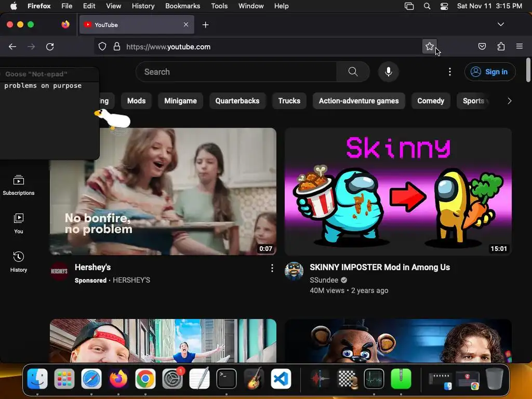Image resolution: width=532 pixels, height=399 pixels.
Task: Save page to Pocket
Action: 482,46
